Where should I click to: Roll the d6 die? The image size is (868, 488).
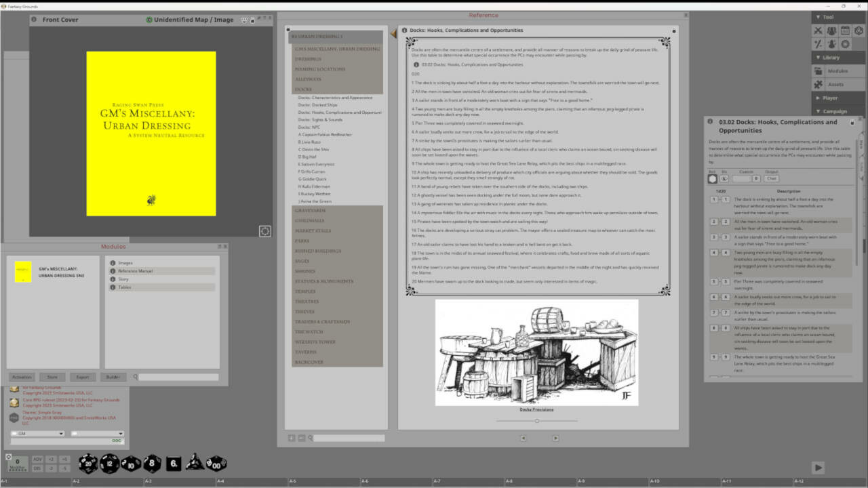tap(174, 464)
